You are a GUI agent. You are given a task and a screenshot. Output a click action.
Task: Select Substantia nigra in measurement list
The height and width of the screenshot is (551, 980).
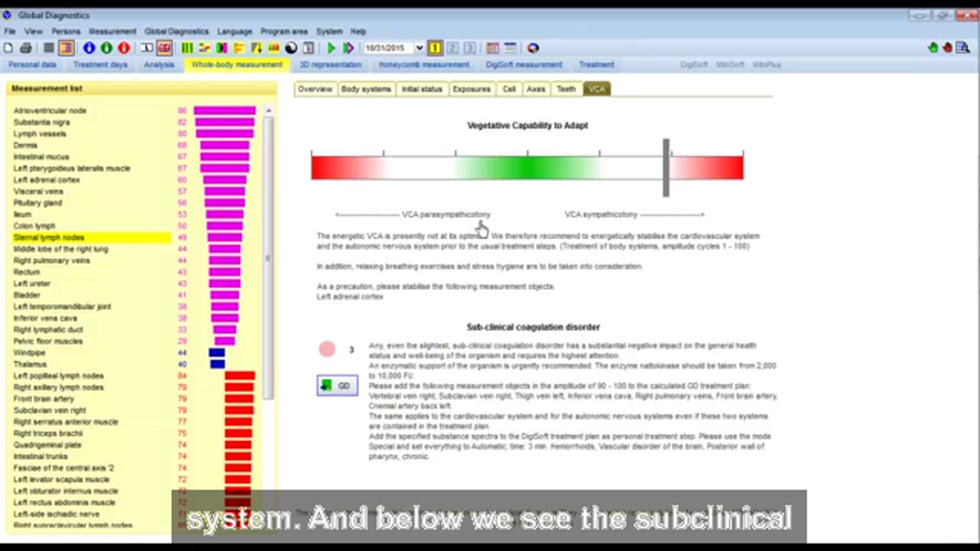pyautogui.click(x=41, y=122)
